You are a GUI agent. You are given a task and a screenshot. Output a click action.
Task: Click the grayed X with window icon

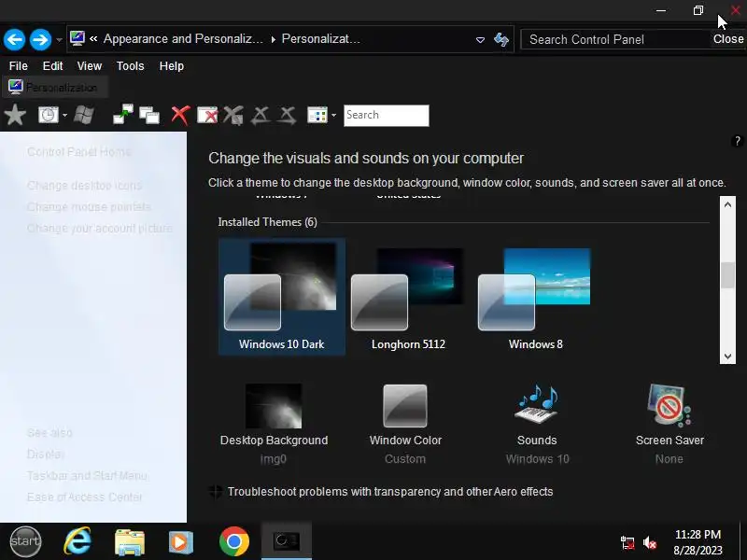[233, 115]
